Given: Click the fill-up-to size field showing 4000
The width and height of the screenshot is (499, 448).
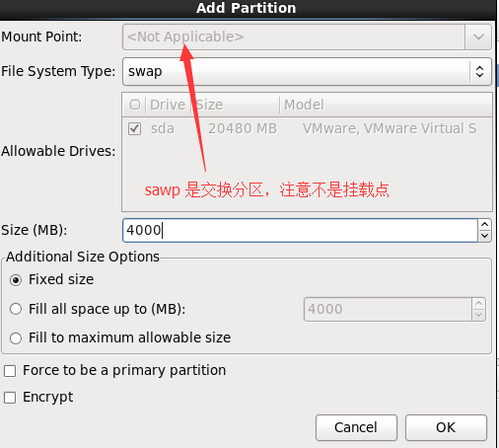Looking at the screenshot, I should [388, 309].
